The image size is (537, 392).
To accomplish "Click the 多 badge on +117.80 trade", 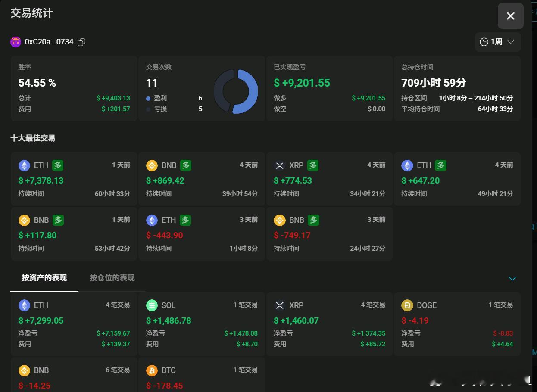I will [x=58, y=220].
